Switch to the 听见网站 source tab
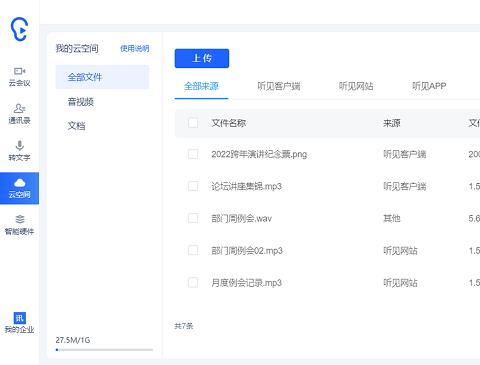Viewport: 480px width, 365px height. coord(356,86)
